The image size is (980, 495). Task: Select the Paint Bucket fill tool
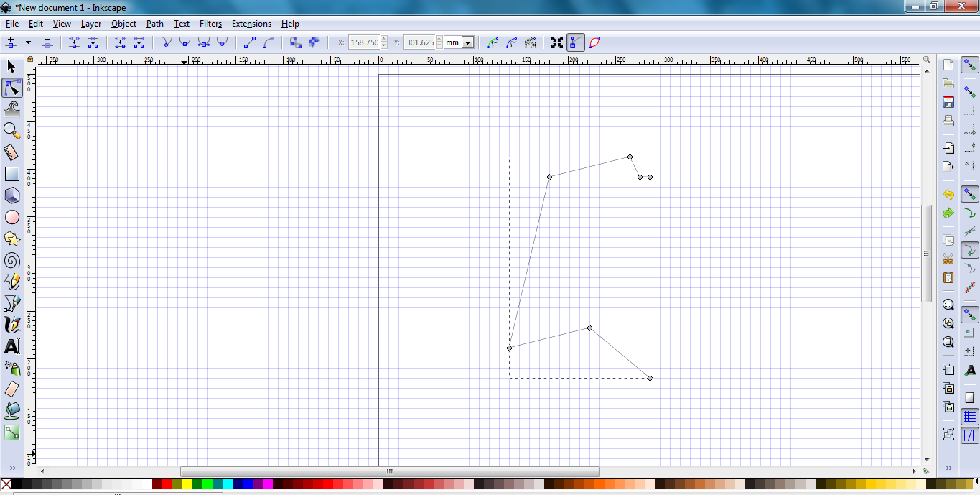tap(11, 411)
